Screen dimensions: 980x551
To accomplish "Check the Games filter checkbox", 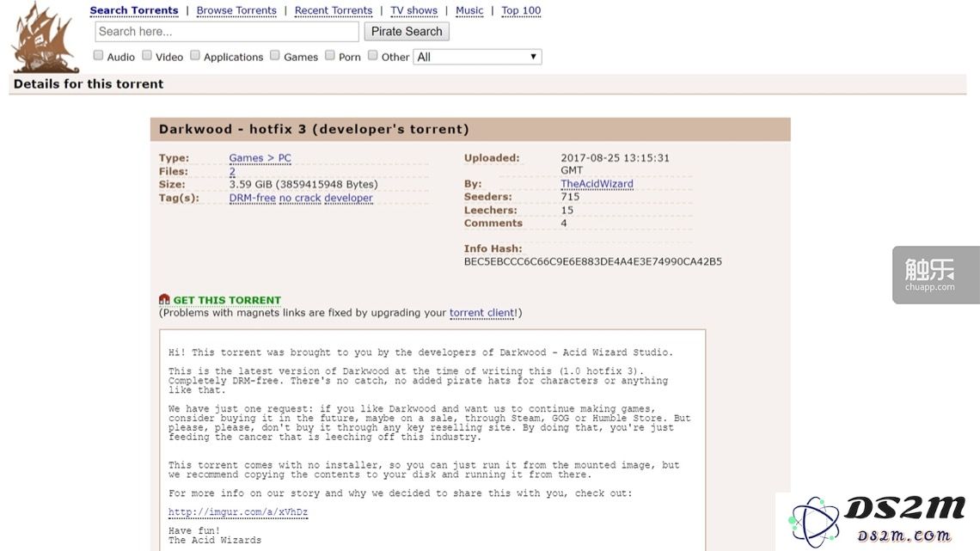I will click(275, 56).
